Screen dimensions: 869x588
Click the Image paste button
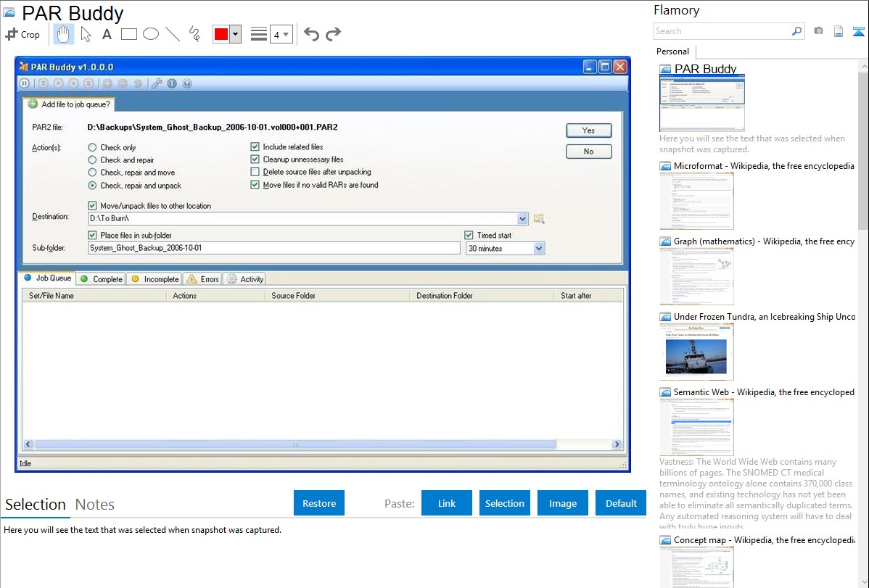[562, 503]
